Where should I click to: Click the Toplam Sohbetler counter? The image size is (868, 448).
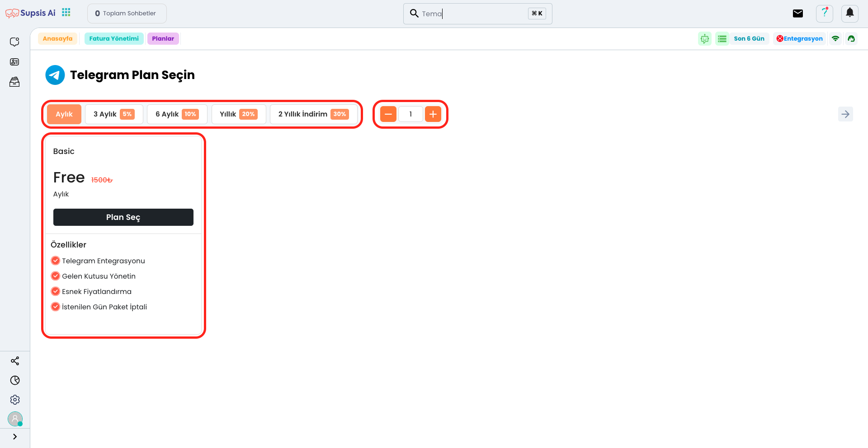point(127,14)
